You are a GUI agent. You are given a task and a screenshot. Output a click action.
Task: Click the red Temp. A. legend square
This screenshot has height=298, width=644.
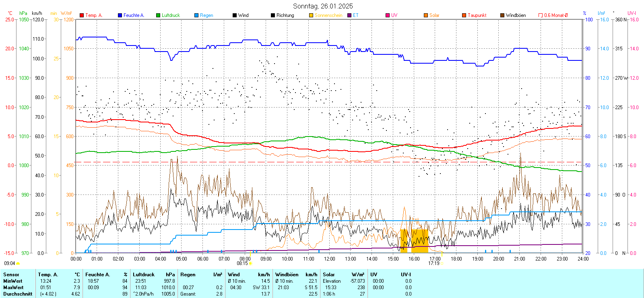point(82,15)
